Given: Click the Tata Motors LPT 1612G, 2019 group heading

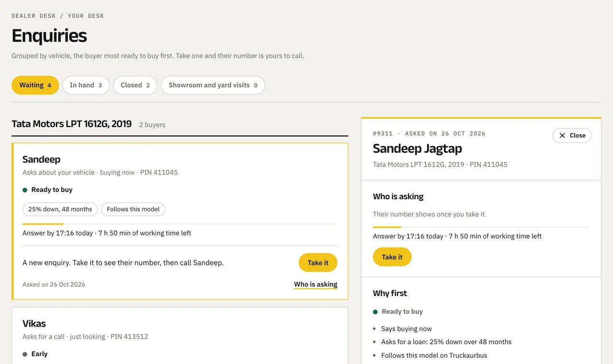Looking at the screenshot, I should click(x=71, y=124).
